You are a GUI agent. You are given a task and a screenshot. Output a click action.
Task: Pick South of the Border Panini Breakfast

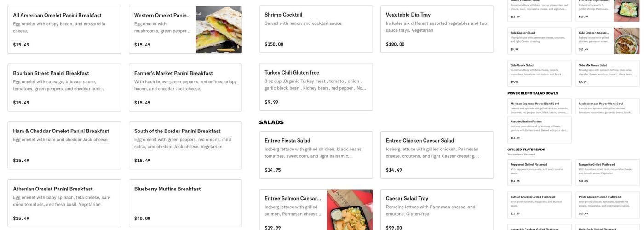pos(185,145)
